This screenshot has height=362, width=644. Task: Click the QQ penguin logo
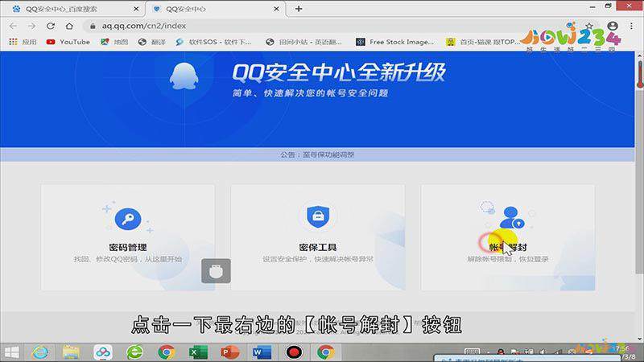tap(184, 76)
